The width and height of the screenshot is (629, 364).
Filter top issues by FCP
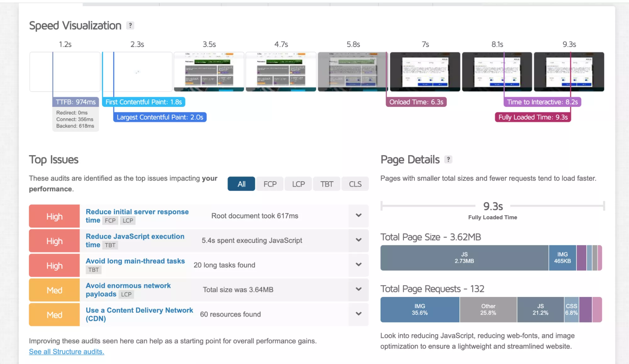270,184
